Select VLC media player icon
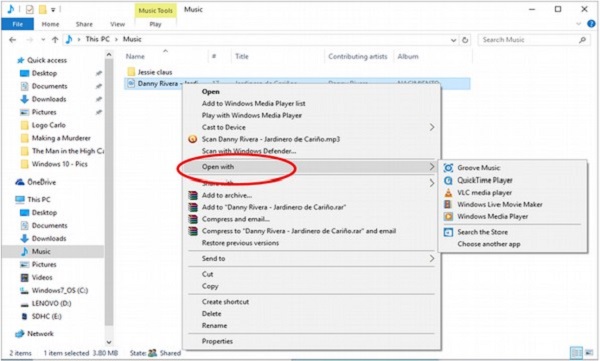The image size is (600, 361). click(x=448, y=193)
